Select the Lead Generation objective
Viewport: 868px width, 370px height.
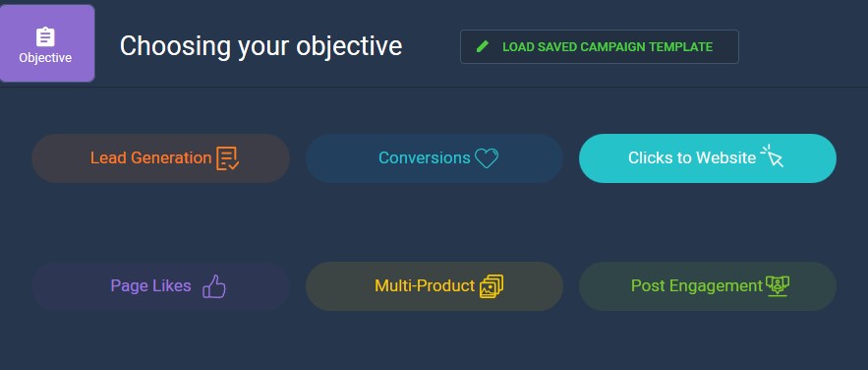tap(160, 158)
